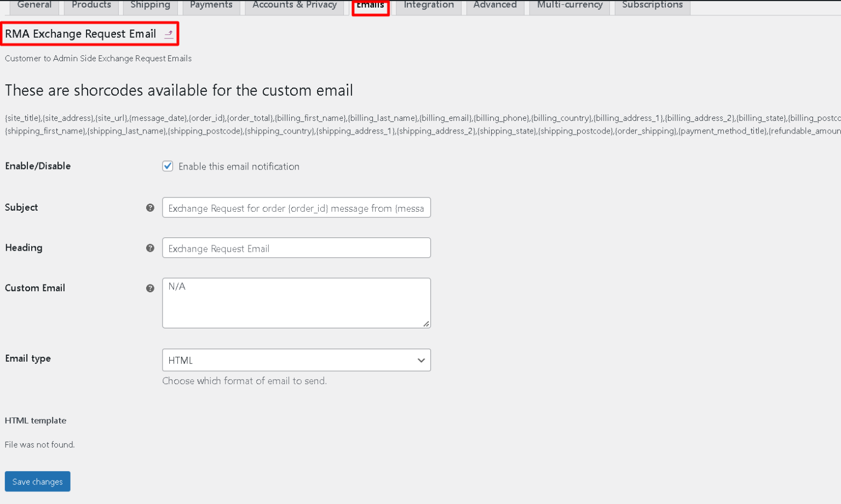Open the Payments tab

(211, 4)
